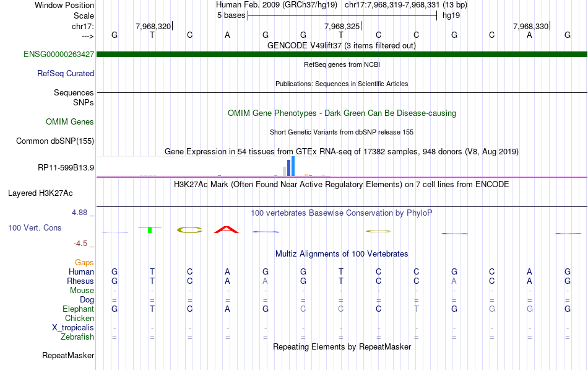Click the ---> strand direction arrow
The image size is (588, 370).
[87, 37]
